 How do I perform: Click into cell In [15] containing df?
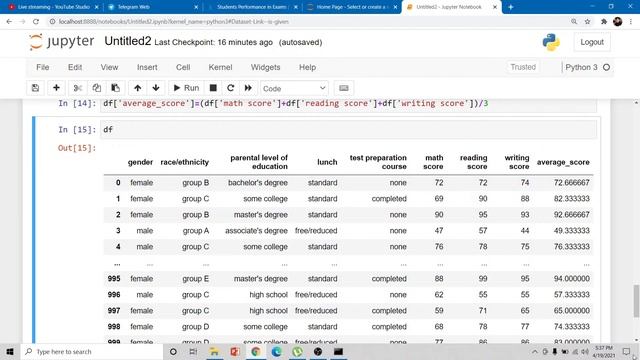[x=349, y=130]
